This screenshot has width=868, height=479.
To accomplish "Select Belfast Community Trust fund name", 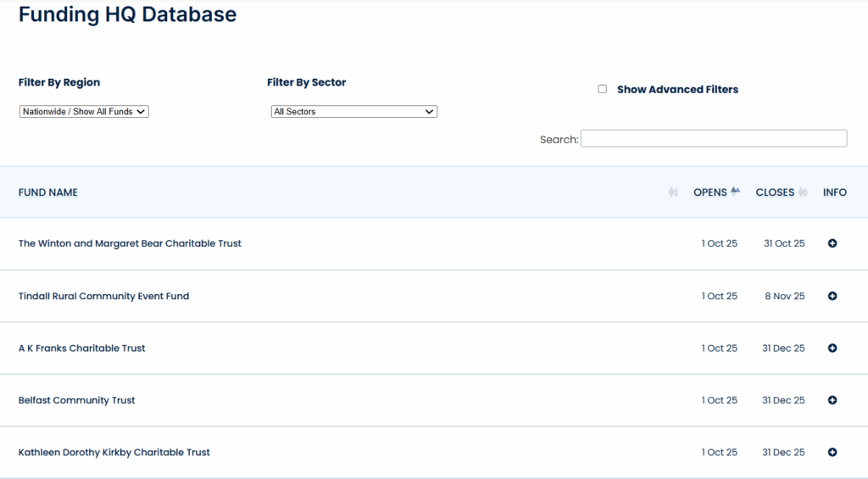I will pyautogui.click(x=76, y=400).
